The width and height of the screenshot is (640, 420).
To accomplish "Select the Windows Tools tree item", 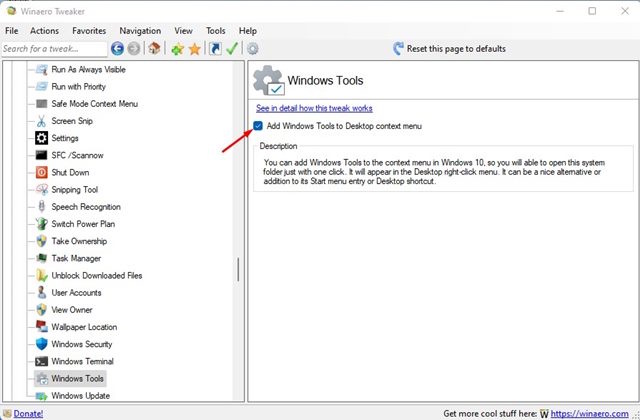I will point(77,378).
